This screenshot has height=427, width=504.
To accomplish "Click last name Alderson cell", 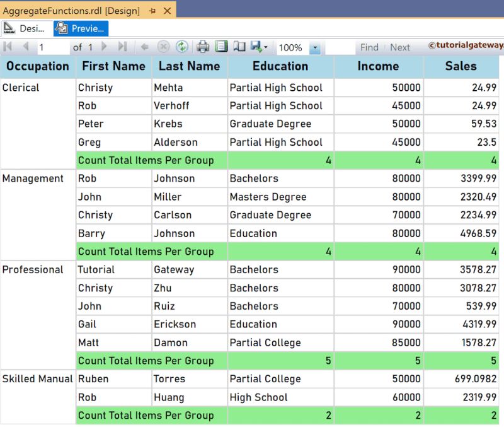I will (190, 142).
